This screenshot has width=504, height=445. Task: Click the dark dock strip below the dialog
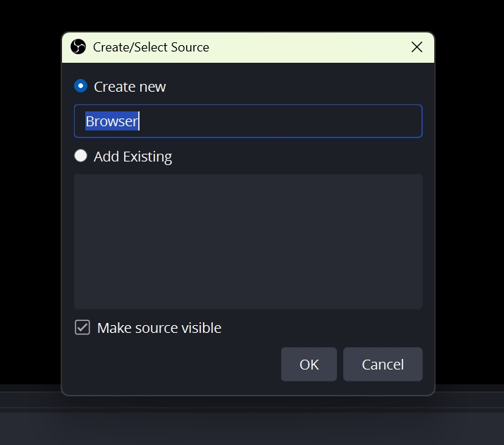(252, 425)
